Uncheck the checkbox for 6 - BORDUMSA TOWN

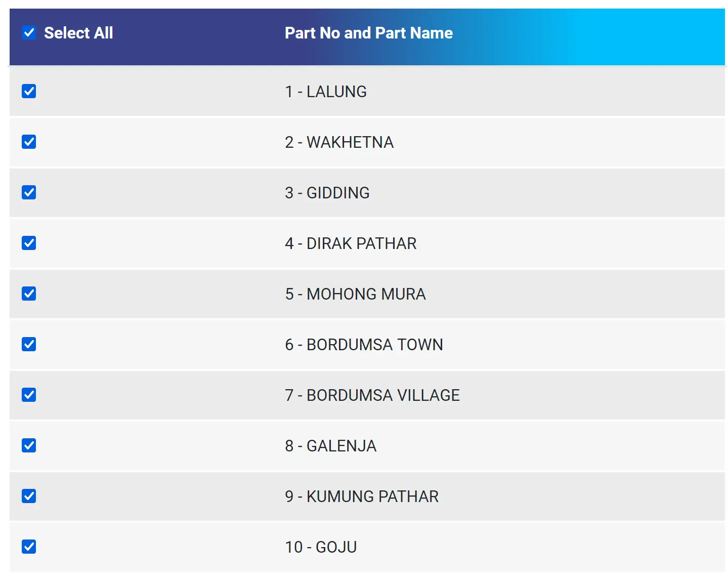click(x=29, y=344)
